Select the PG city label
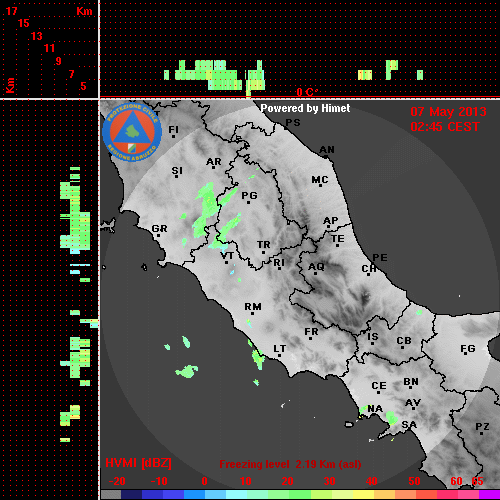Screen dimensions: 500x500 click(x=249, y=195)
